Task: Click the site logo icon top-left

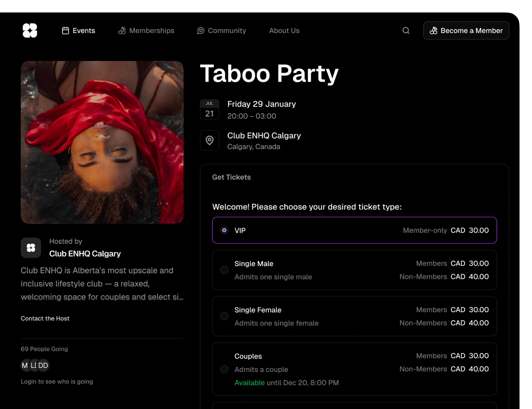Action: (30, 30)
